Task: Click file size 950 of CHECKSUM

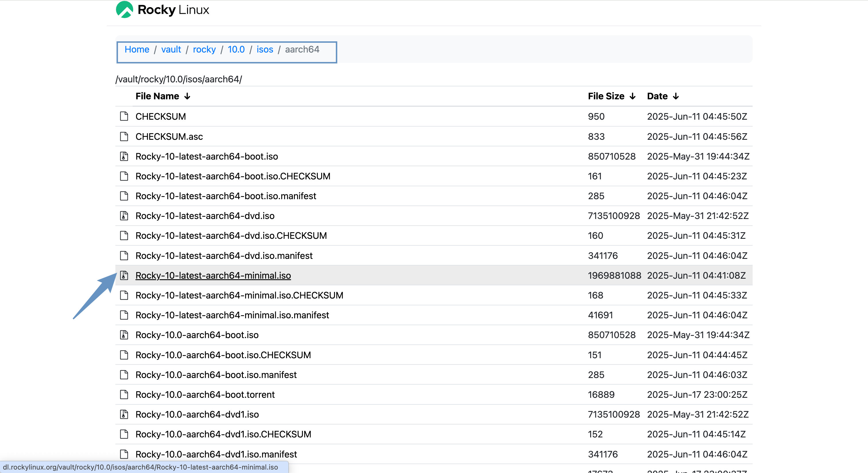Action: pyautogui.click(x=596, y=117)
